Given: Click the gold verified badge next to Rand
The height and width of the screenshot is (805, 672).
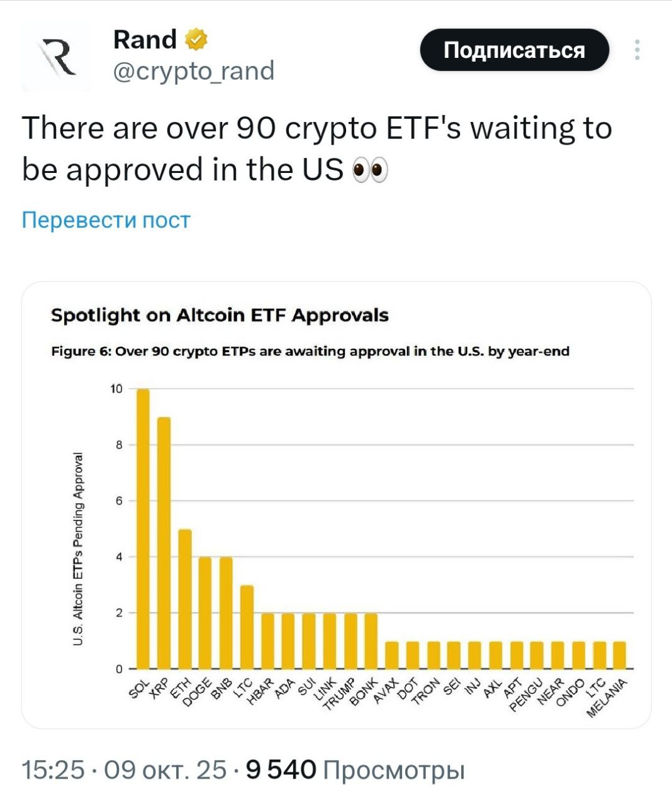Looking at the screenshot, I should pos(196,40).
